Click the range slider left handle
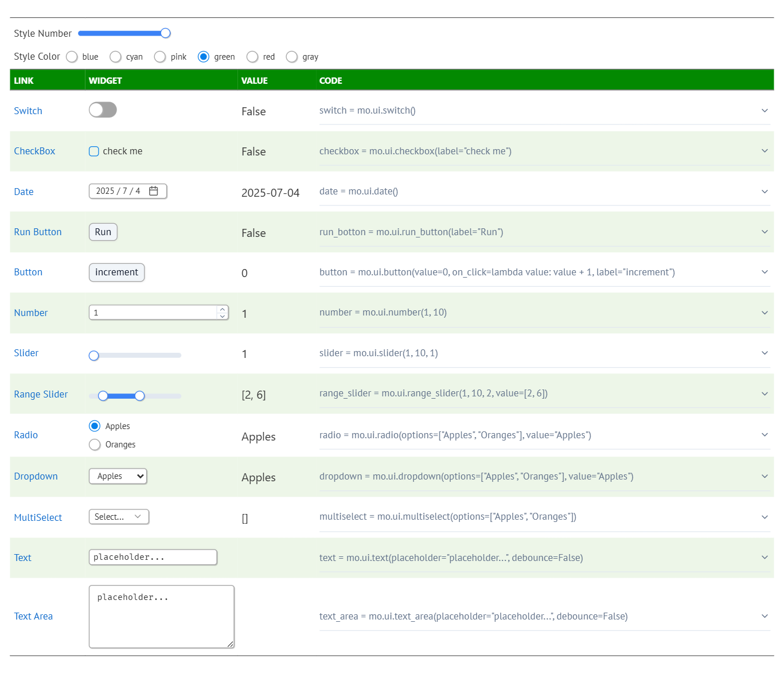Screen dimensions: 784x674 (103, 396)
